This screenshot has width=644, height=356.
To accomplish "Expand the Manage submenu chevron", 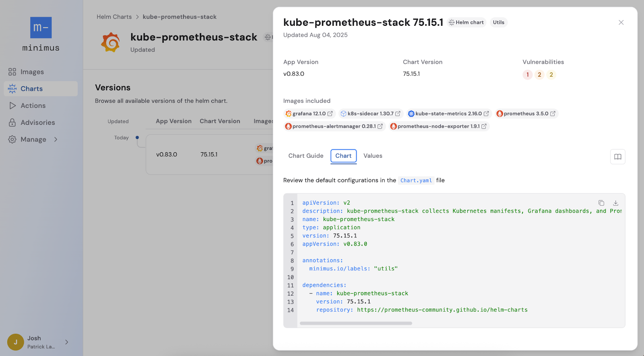I will 56,139.
